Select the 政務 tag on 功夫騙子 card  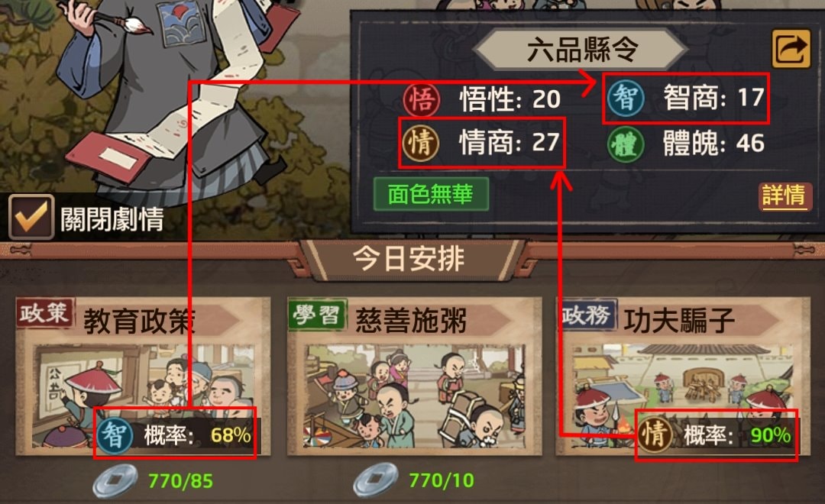pyautogui.click(x=587, y=315)
